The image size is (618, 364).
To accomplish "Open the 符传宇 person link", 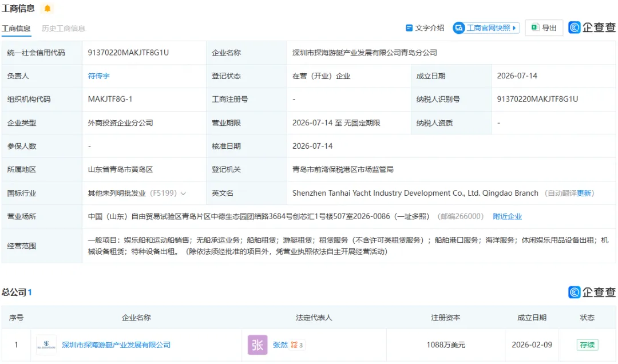I will point(98,76).
